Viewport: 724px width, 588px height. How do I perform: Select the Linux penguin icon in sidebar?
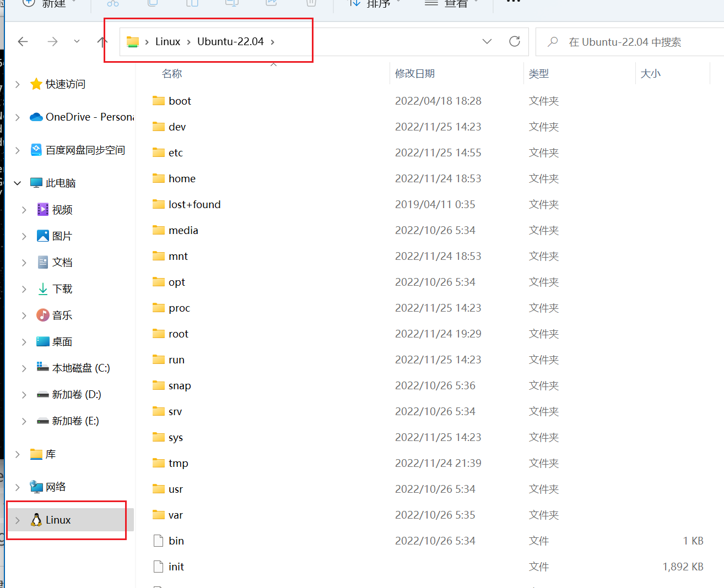click(x=36, y=520)
